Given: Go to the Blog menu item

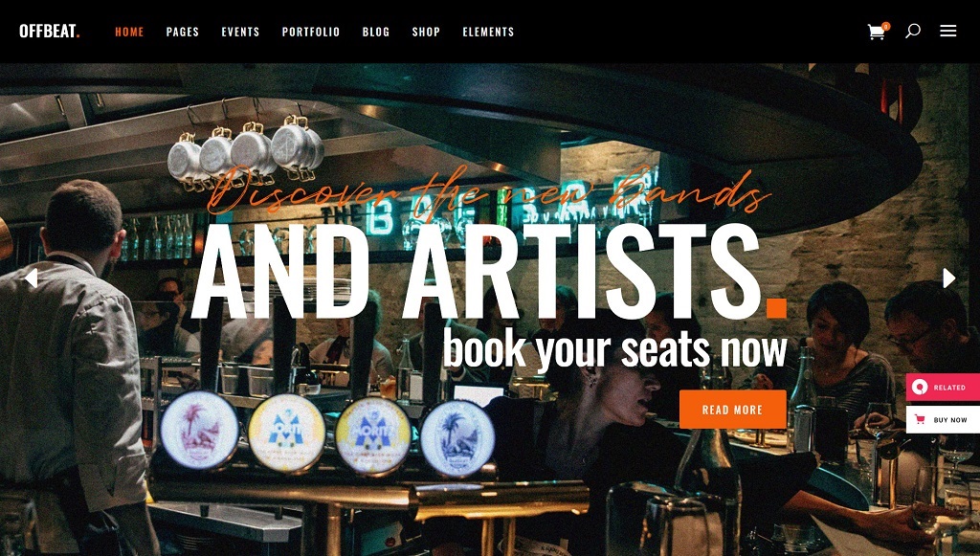Looking at the screenshot, I should tap(375, 32).
